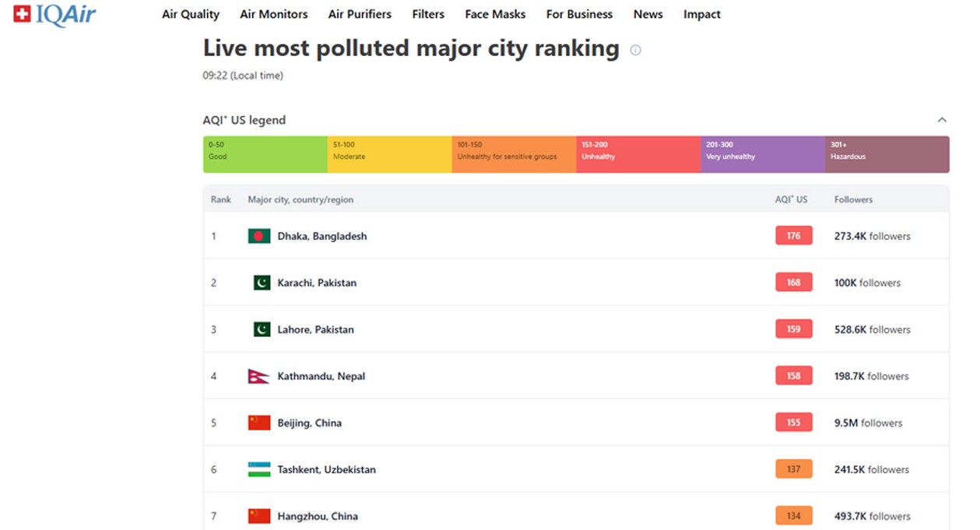Open the For Business nav item
The image size is (980, 530).
coord(579,14)
